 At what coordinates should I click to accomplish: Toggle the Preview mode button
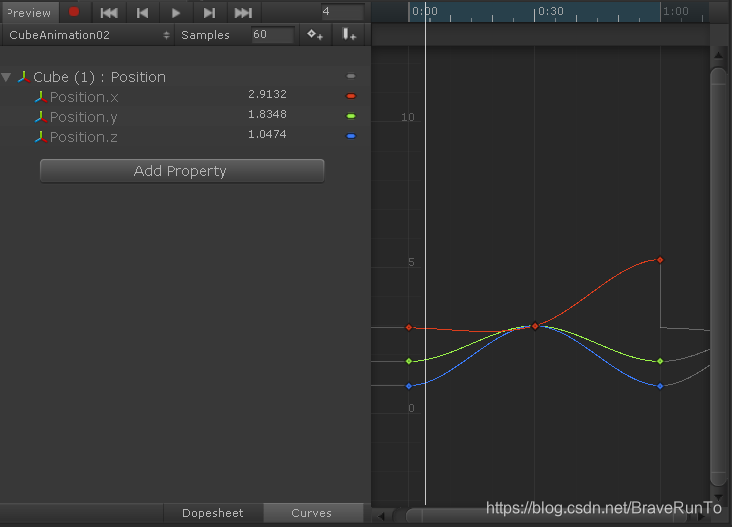29,13
